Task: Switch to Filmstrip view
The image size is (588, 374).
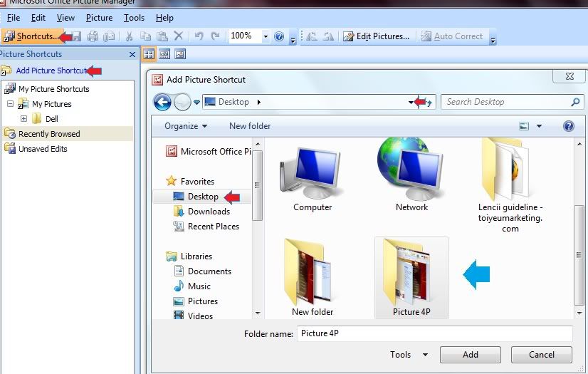Action: (164, 54)
